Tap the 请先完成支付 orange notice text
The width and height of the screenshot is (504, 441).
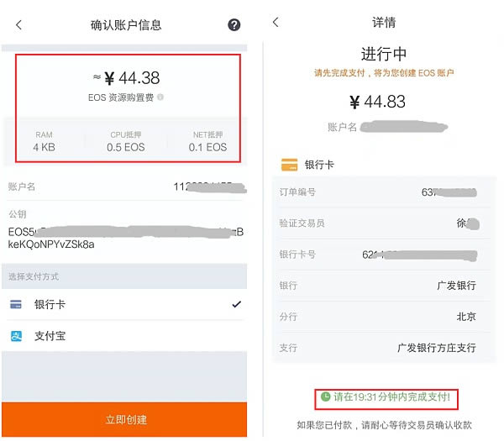(383, 73)
